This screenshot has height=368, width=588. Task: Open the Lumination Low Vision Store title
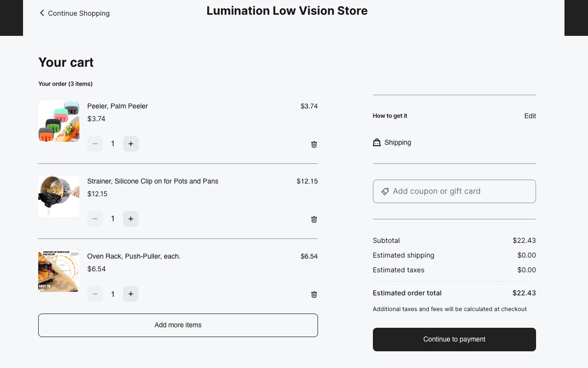coord(287,11)
